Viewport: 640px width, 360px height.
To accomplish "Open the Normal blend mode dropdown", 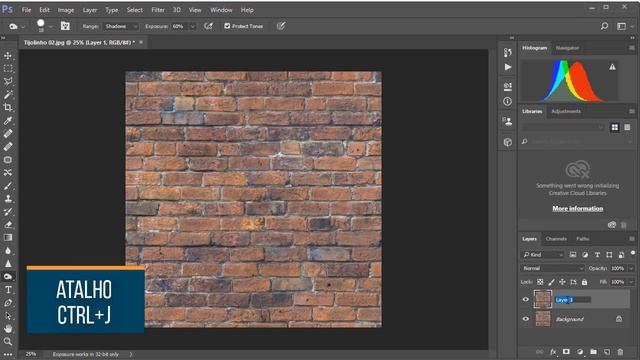I will pos(553,268).
